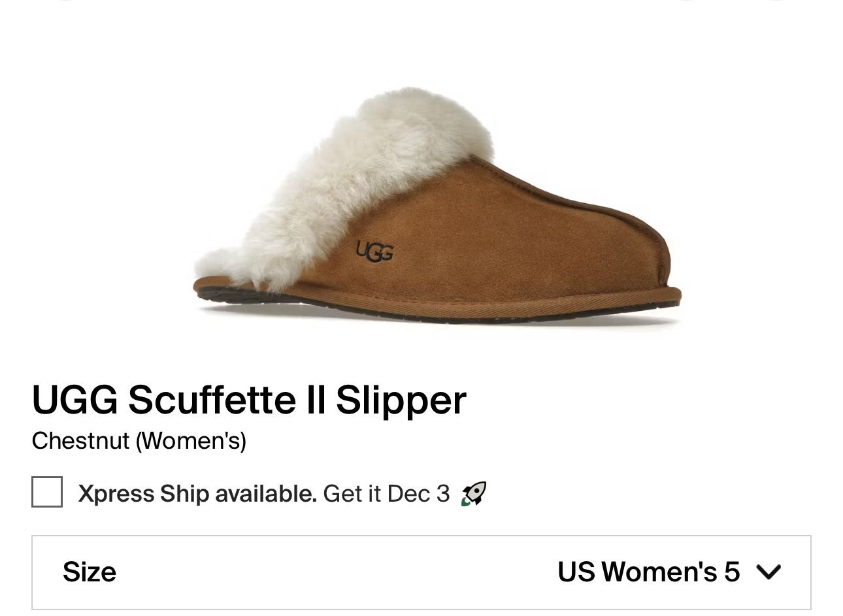Click the Xpress Ship available label
The height and width of the screenshot is (616, 843).
tap(196, 493)
